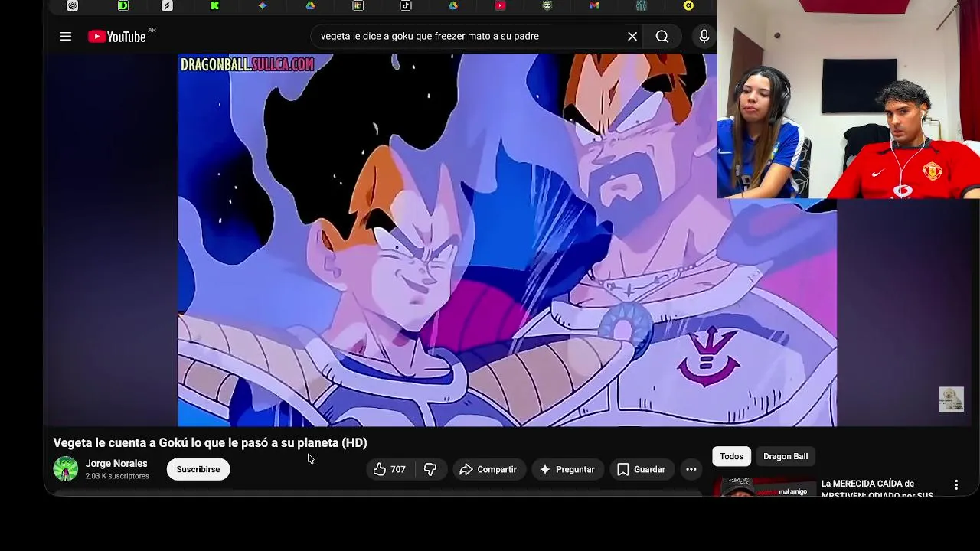Open the Gmail bookmark icon
Image resolution: width=980 pixels, height=551 pixels.
pos(594,5)
